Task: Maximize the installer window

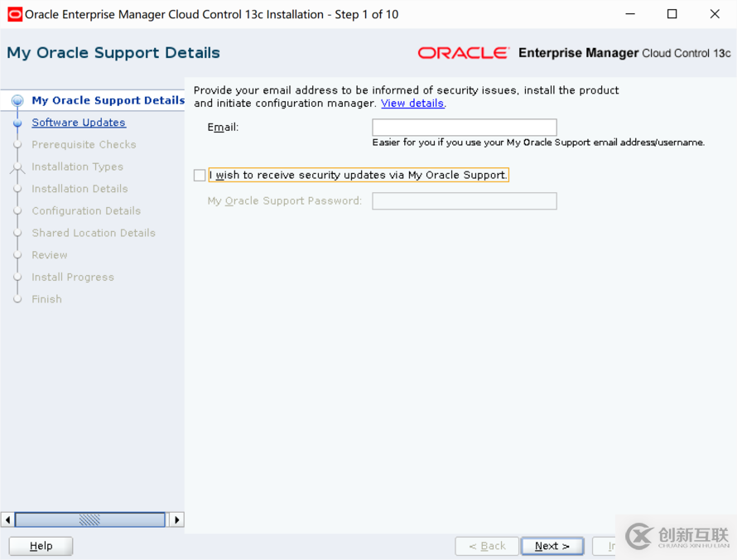Action: [672, 14]
